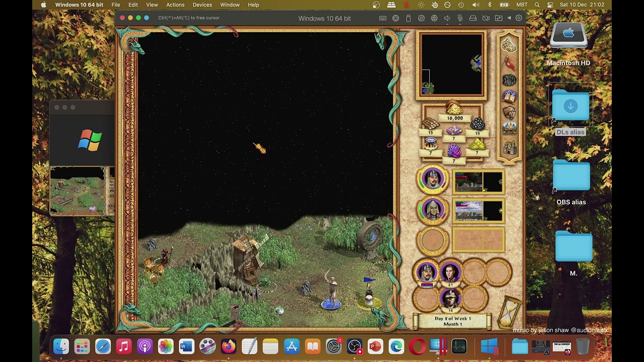Click the army creature slot labeled 16
This screenshot has height=362, width=644.
click(x=450, y=299)
